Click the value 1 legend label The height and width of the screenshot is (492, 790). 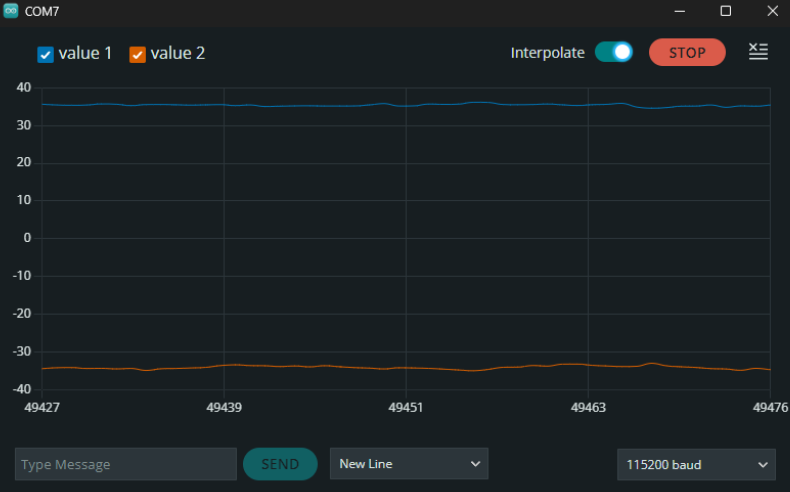pos(85,53)
